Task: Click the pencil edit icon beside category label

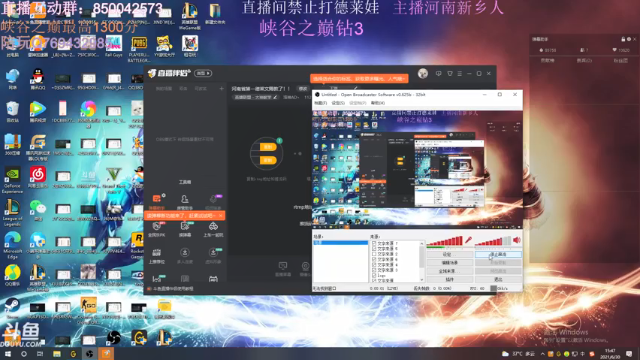Action: pyautogui.click(x=275, y=98)
